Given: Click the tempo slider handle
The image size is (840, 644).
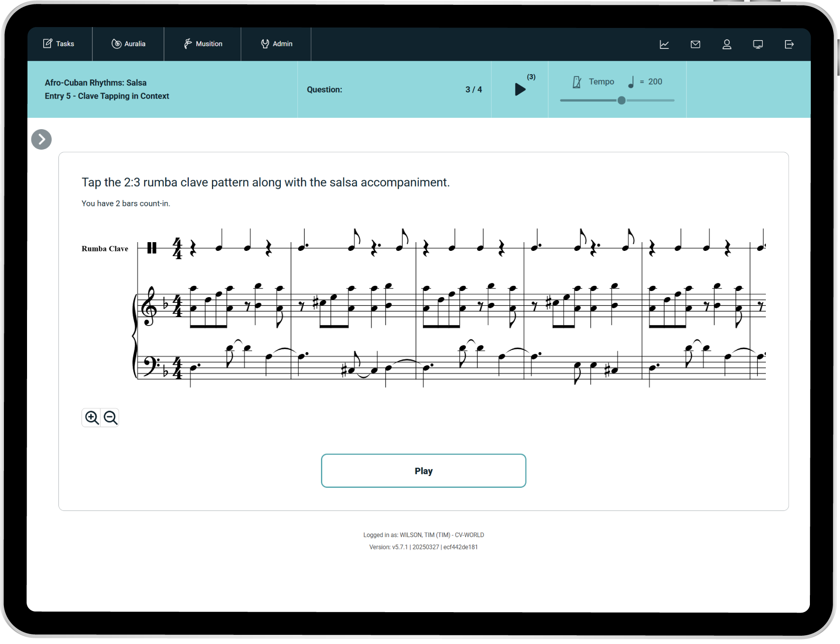Looking at the screenshot, I should 621,100.
